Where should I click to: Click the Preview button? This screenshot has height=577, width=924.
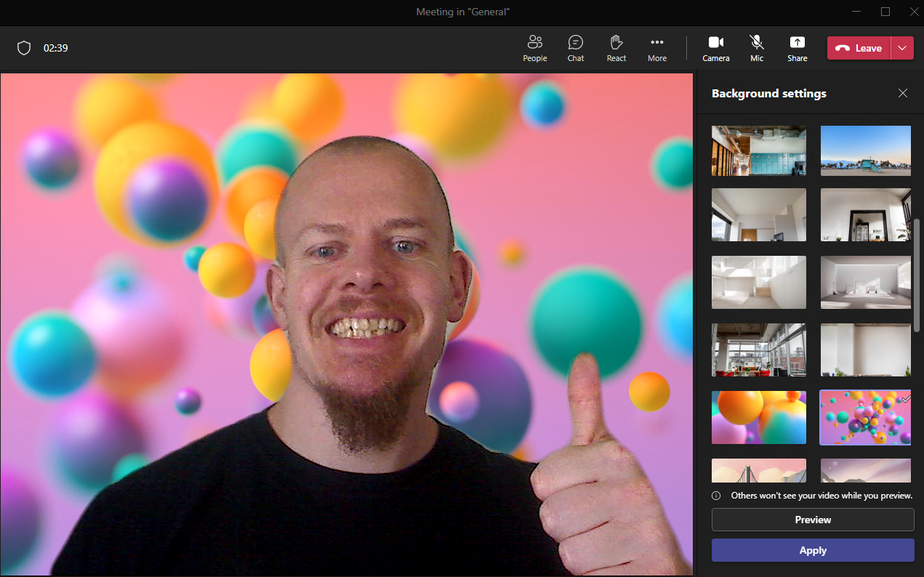(x=812, y=520)
